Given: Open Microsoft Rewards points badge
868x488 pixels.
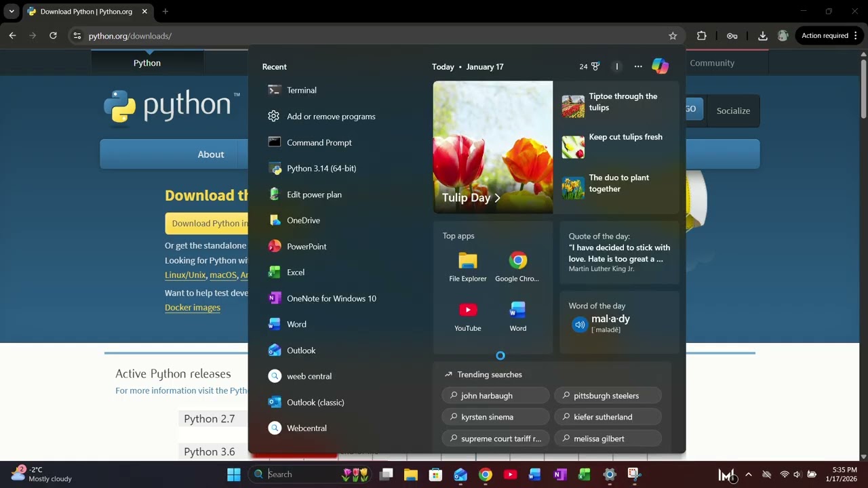Looking at the screenshot, I should (x=589, y=66).
